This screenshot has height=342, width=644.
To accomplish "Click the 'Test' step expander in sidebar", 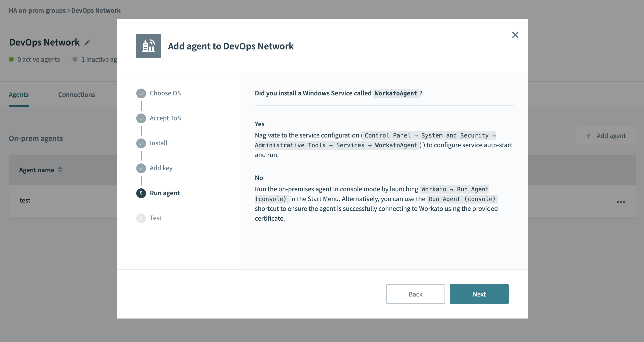I will (x=155, y=217).
